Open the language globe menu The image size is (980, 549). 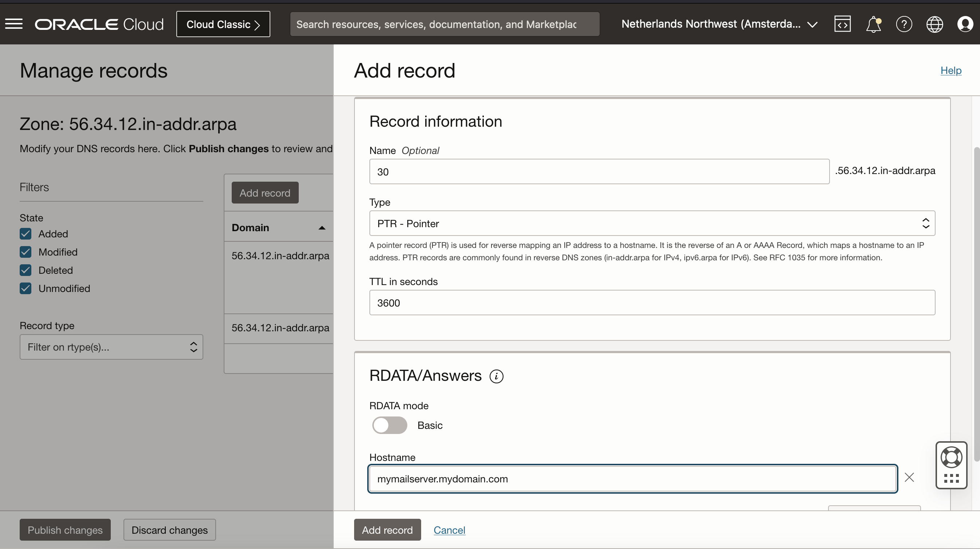point(934,24)
